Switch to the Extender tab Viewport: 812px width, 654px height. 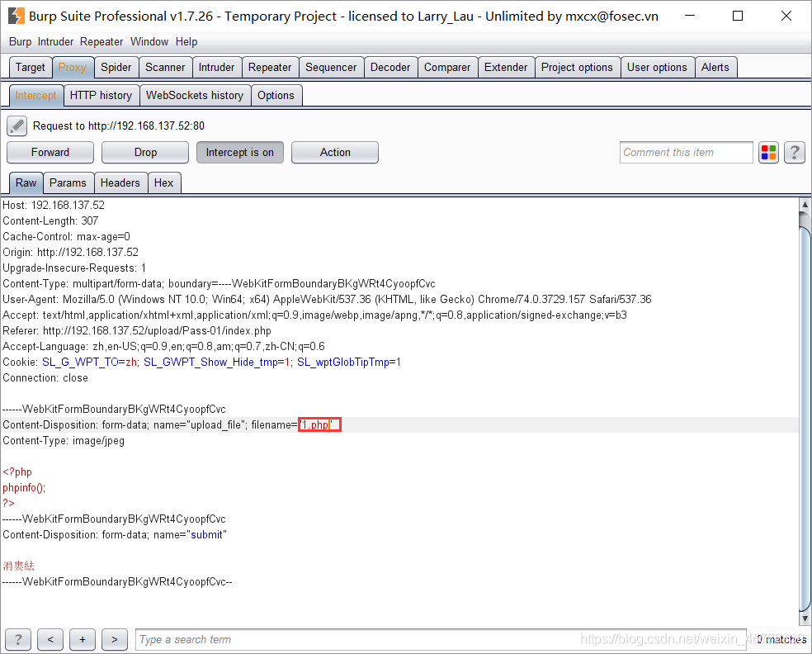[x=506, y=68]
